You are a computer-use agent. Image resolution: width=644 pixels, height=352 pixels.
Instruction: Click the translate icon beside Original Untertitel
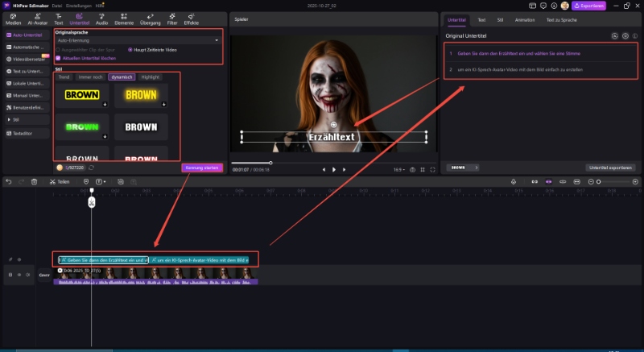[x=614, y=36]
